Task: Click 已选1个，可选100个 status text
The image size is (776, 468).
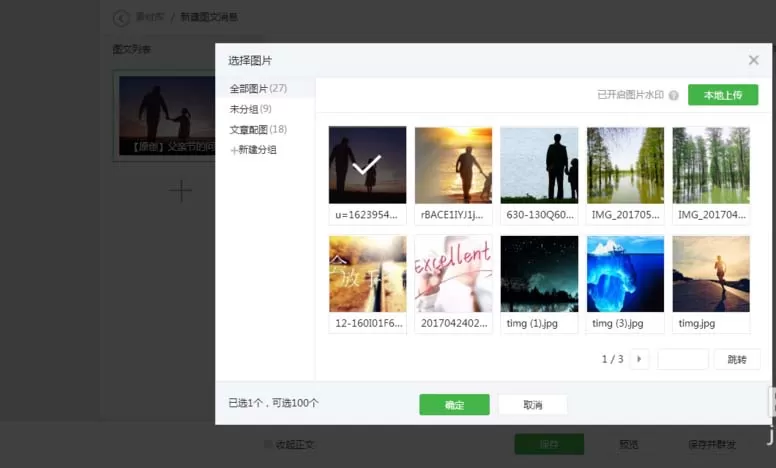Action: coord(273,403)
